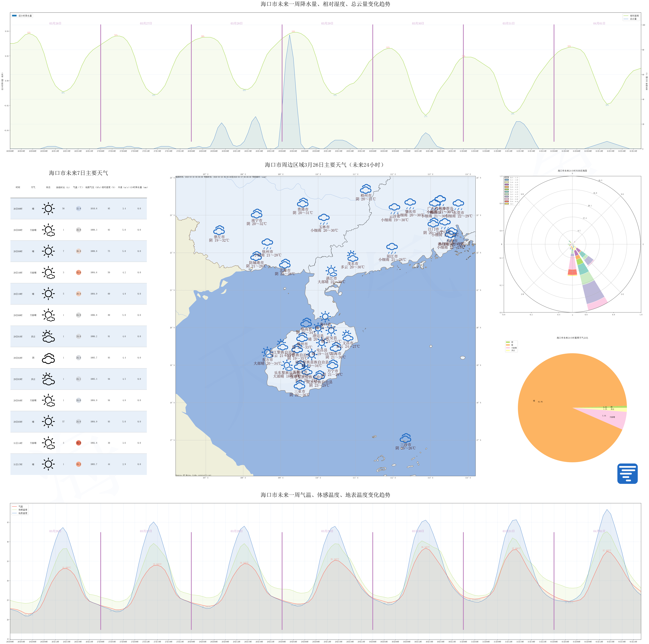649x644 pixels.
Task: Click the rain cloud icon above 玉林市
Action: tap(324, 219)
